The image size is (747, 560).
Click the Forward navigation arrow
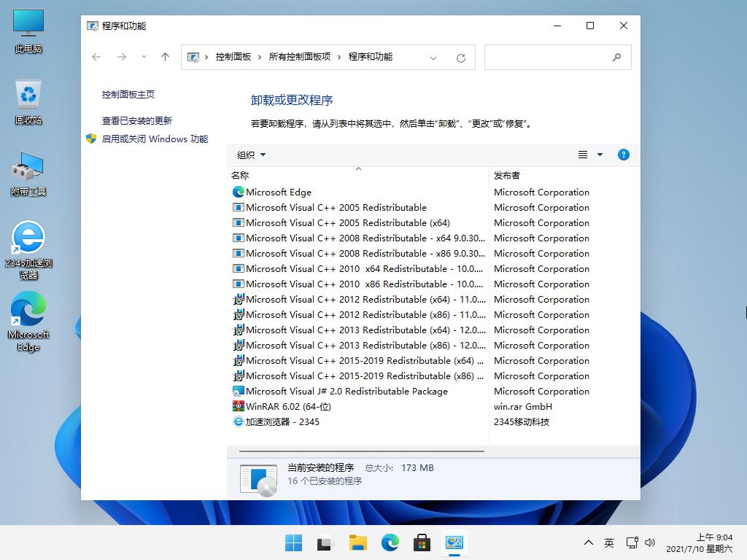(x=122, y=57)
